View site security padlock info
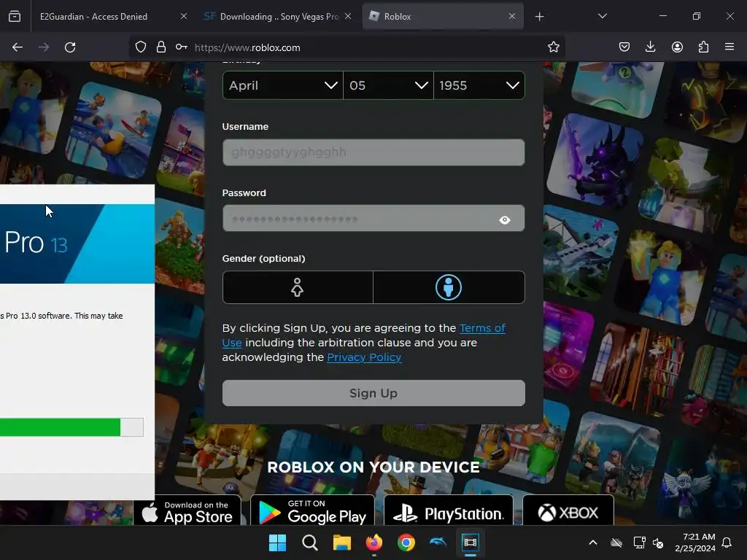This screenshot has width=747, height=560. click(x=161, y=47)
